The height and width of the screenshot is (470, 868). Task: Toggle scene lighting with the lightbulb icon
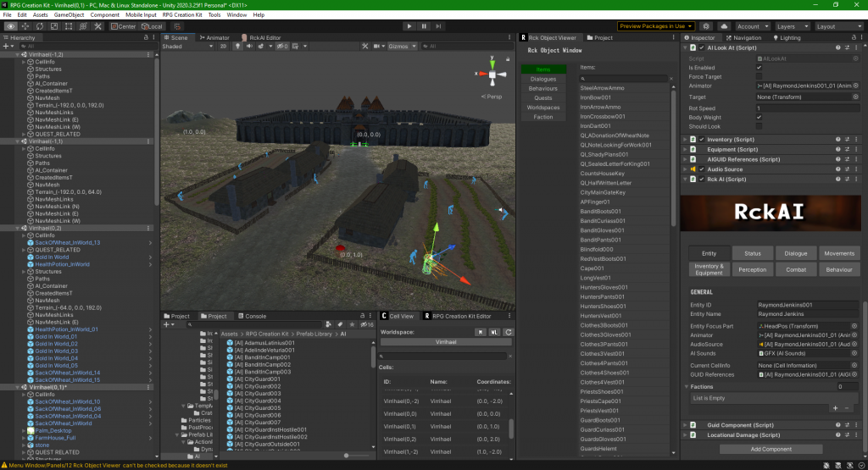click(238, 47)
